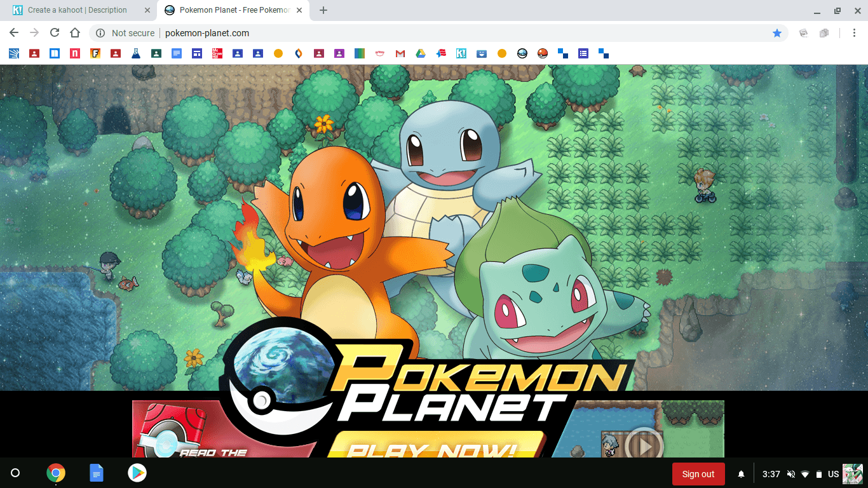This screenshot has width=868, height=488.
Task: Toggle the bookmark star in address bar
Action: pos(777,33)
